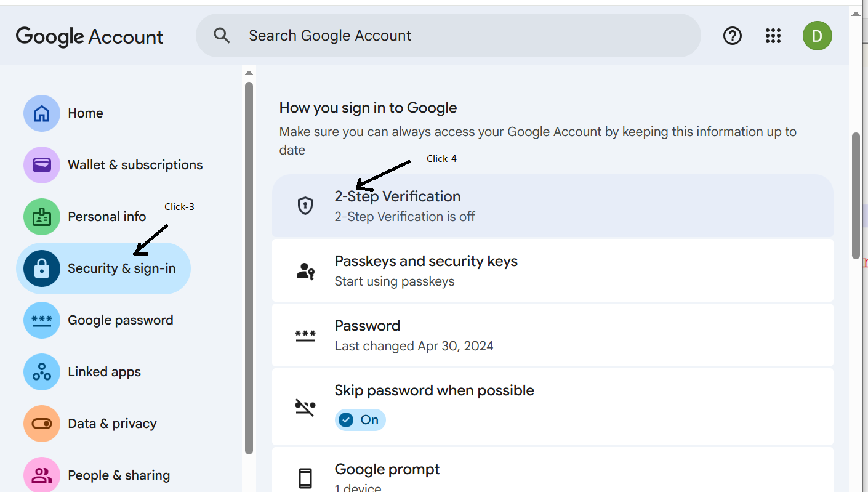Open the Help question mark icon
The width and height of the screenshot is (868, 492).
(x=732, y=36)
